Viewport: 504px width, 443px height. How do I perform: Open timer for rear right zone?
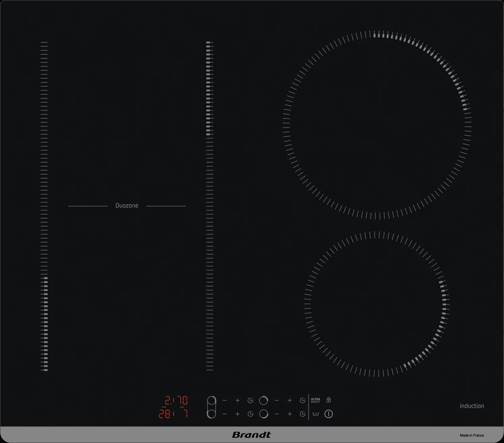(x=302, y=401)
